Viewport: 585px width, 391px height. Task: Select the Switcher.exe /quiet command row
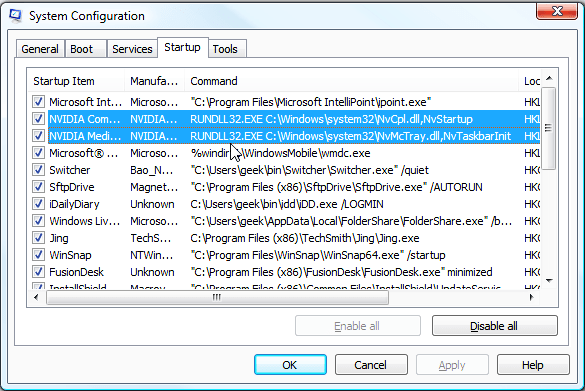(309, 170)
